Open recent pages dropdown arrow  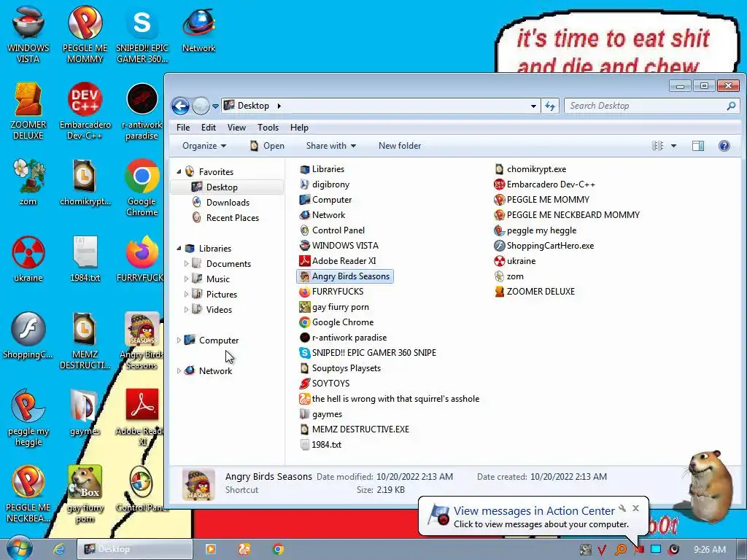[215, 106]
